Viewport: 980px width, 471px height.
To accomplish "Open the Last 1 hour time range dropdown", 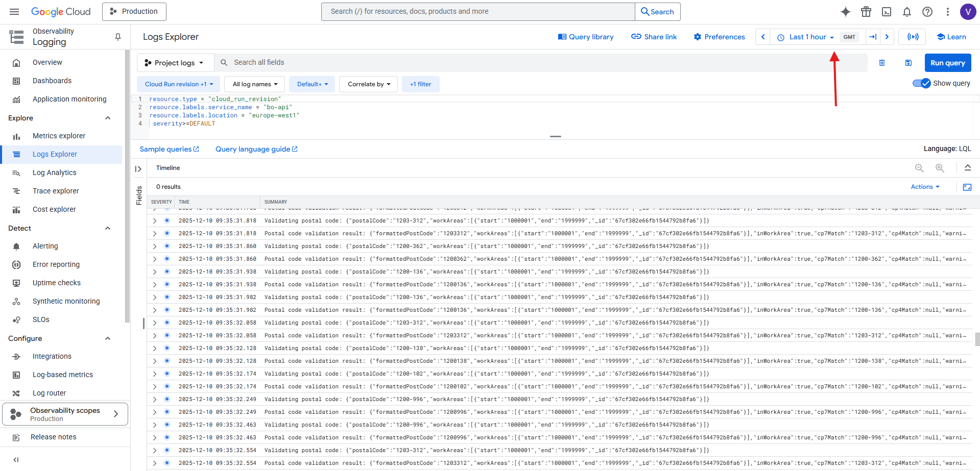I will (x=807, y=37).
